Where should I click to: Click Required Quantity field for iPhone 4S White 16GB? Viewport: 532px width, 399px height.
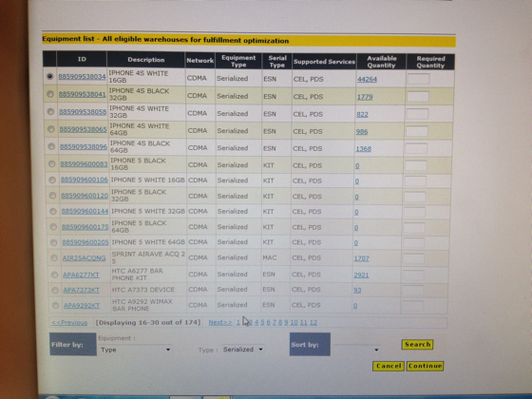click(418, 79)
